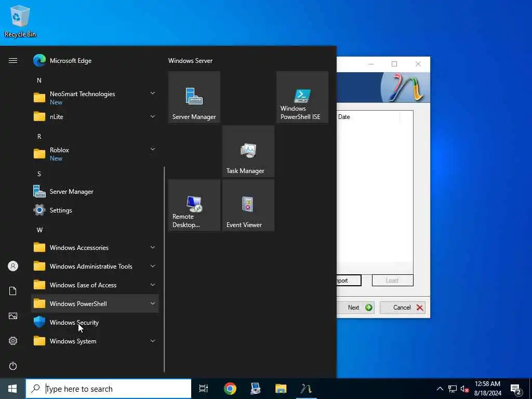
Task: Open Windows Security from app list
Action: point(95,322)
